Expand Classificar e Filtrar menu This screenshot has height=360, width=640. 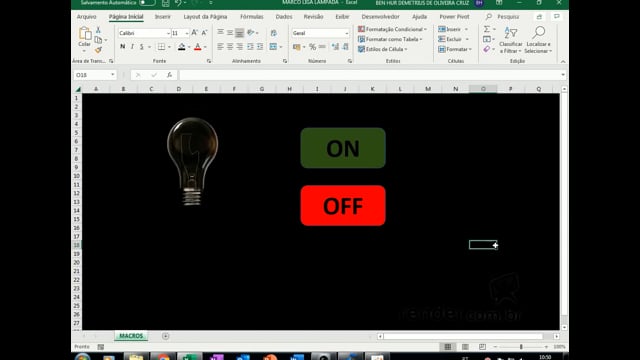point(511,40)
